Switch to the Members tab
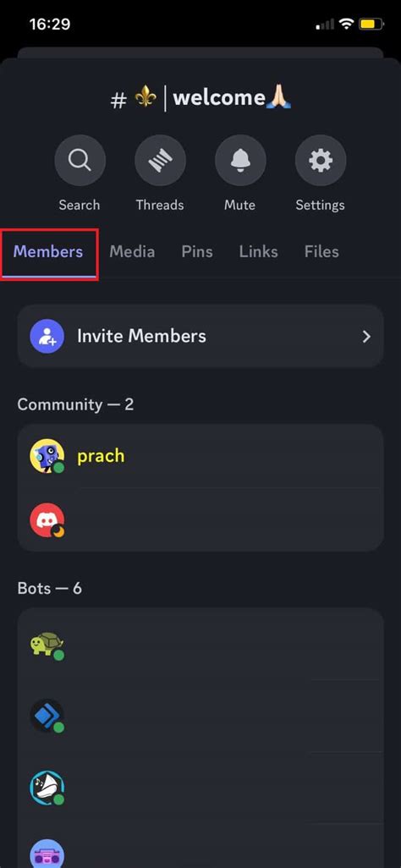 coord(48,252)
